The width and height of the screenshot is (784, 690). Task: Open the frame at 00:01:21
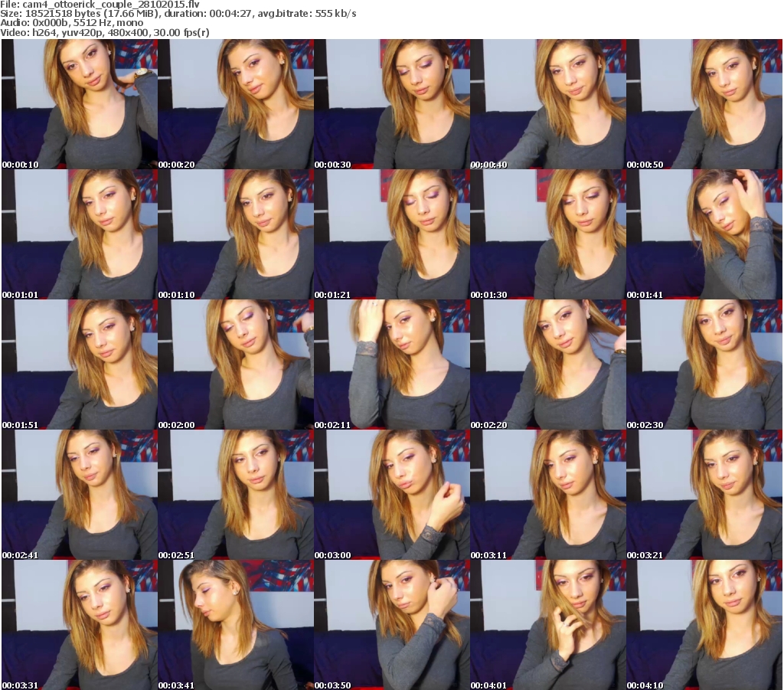(x=391, y=234)
